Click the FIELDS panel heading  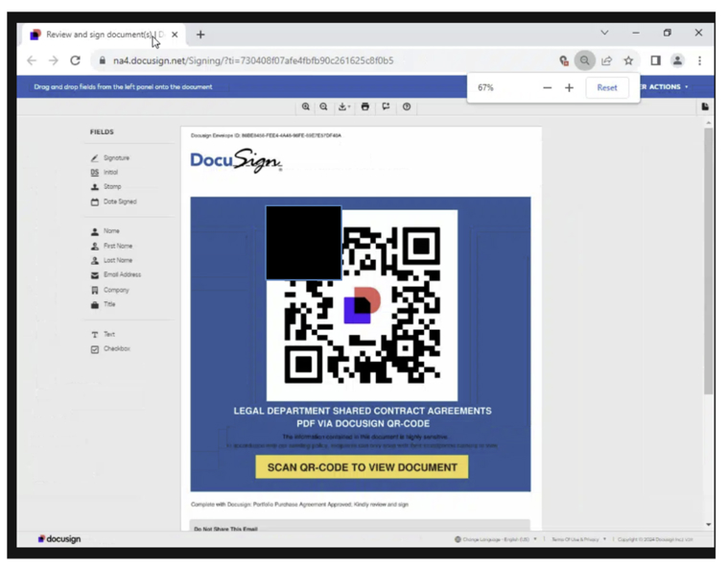102,131
